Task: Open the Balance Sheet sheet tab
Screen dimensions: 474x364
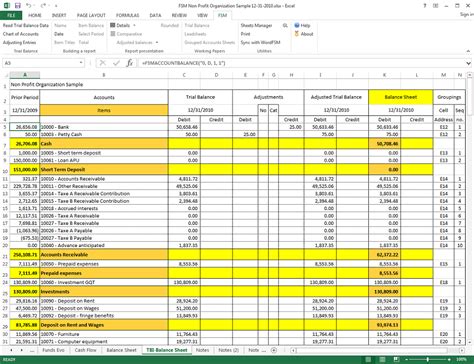Action: tap(121, 350)
